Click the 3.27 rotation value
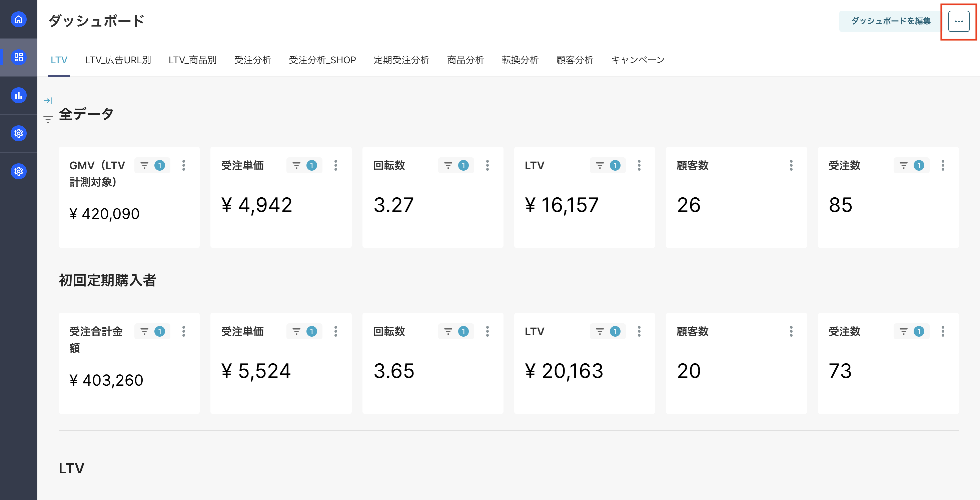Image resolution: width=980 pixels, height=500 pixels. tap(393, 205)
